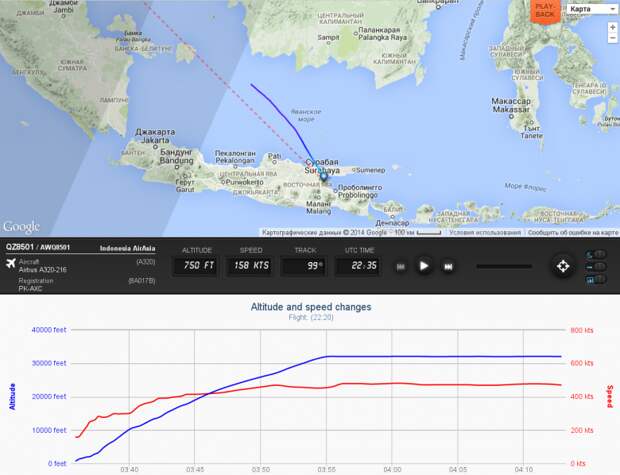This screenshot has width=620, height=475.
Task: Click the 04:10 time axis label
Action: 524,469
